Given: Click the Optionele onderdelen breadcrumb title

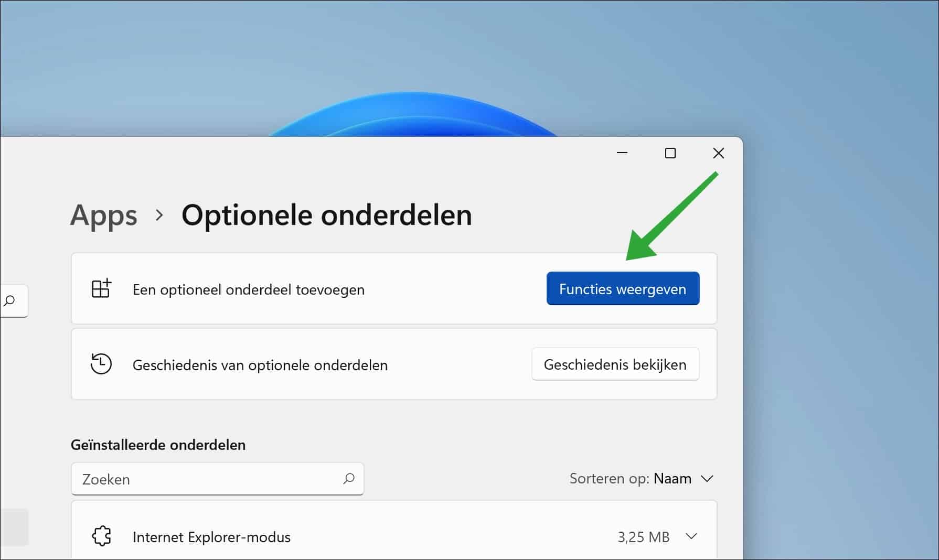Looking at the screenshot, I should click(x=326, y=215).
